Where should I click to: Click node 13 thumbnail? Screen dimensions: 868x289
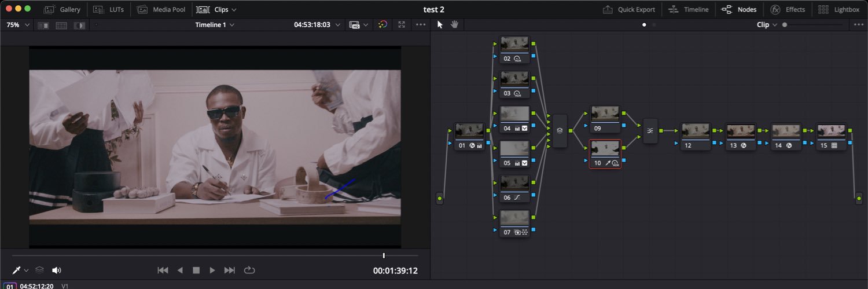click(741, 131)
